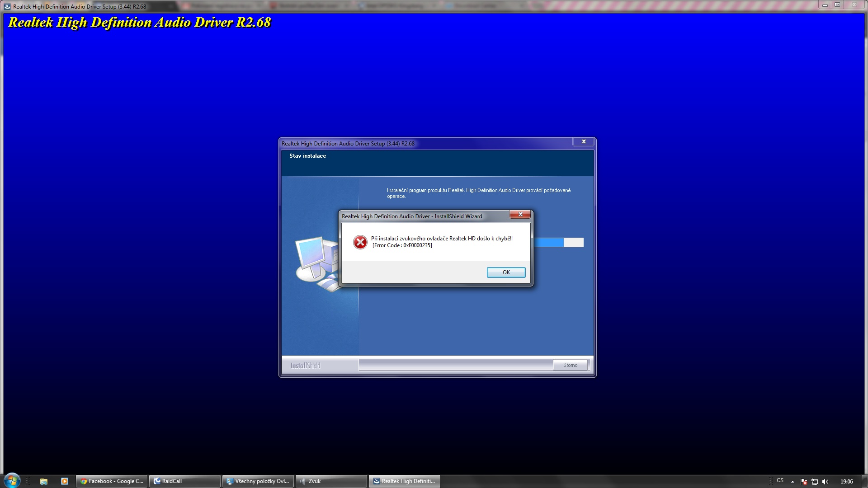Open the volume speaker tray icon
This screenshot has height=488, width=868.
(826, 482)
